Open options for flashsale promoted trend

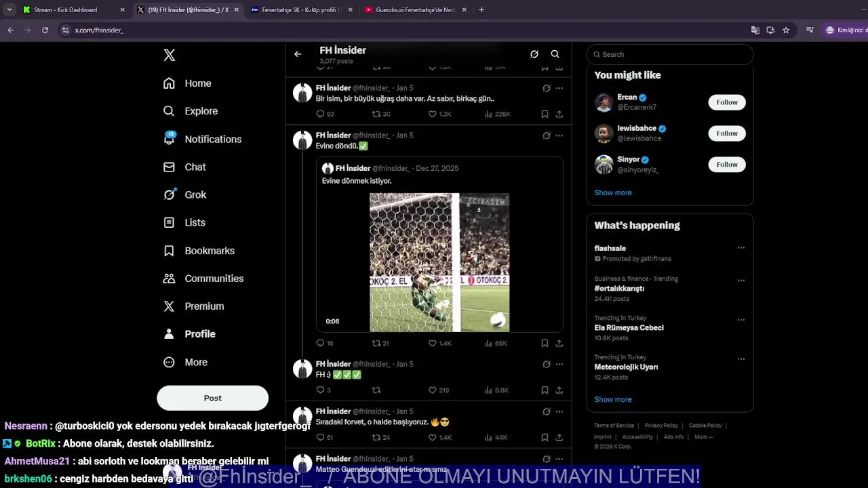coord(741,248)
